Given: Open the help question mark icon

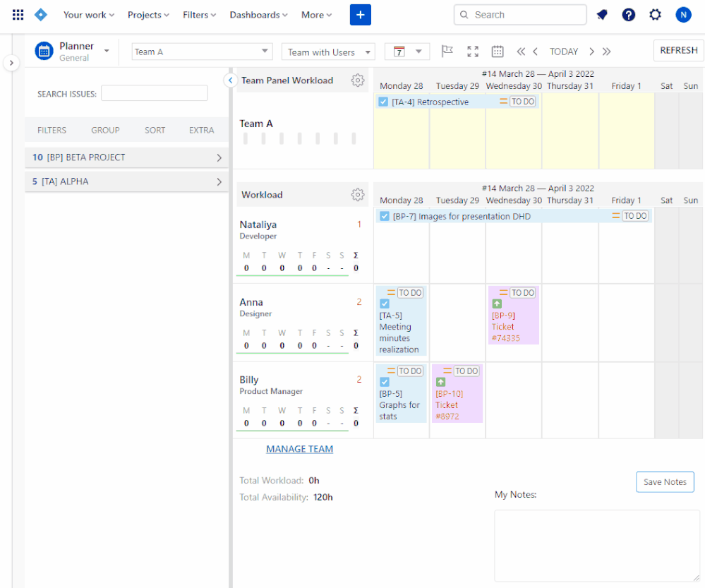Looking at the screenshot, I should [628, 15].
